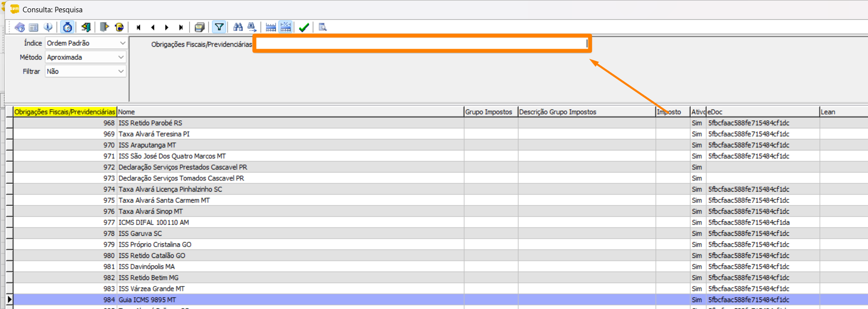Jump to the last record
The width and height of the screenshot is (868, 309).
181,28
